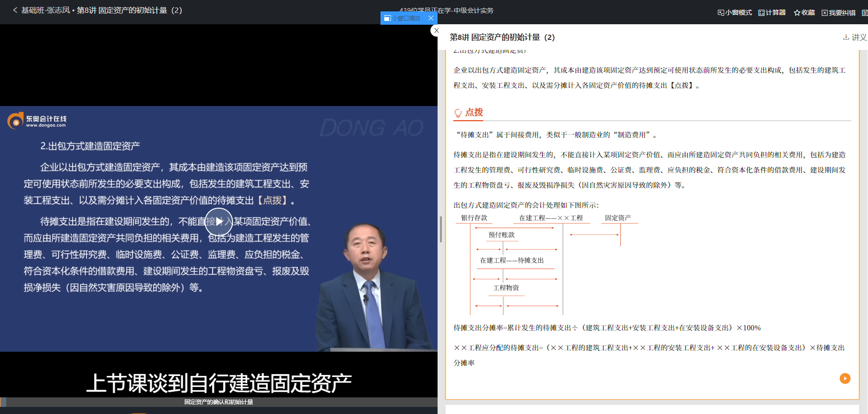Click the partially visible icon at top-right edge
The width and height of the screenshot is (868, 414).
[x=864, y=12]
